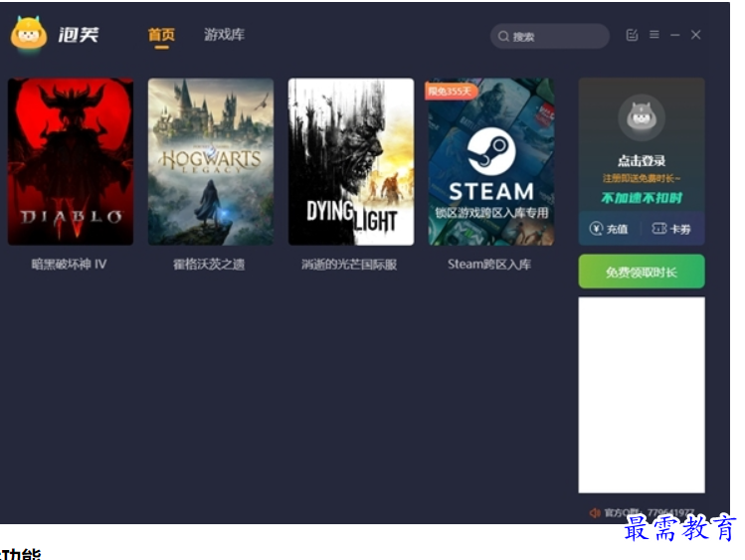
Task: Focus the 搜索 search field
Action: click(550, 36)
